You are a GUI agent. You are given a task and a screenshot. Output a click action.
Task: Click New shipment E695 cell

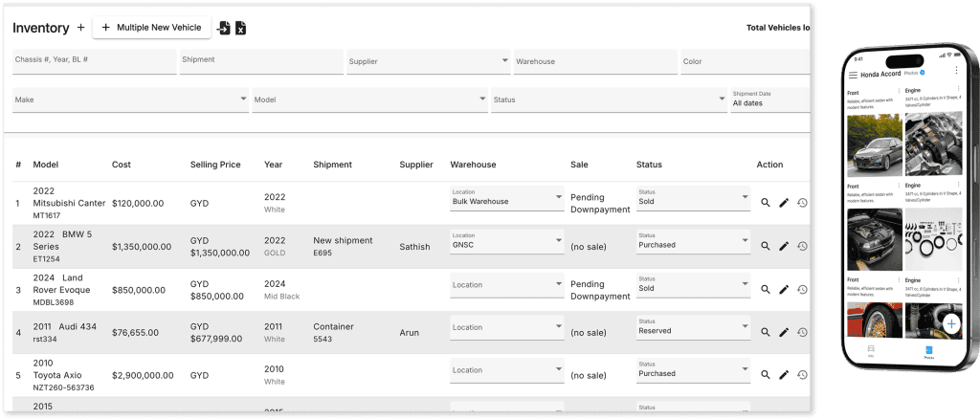point(343,246)
